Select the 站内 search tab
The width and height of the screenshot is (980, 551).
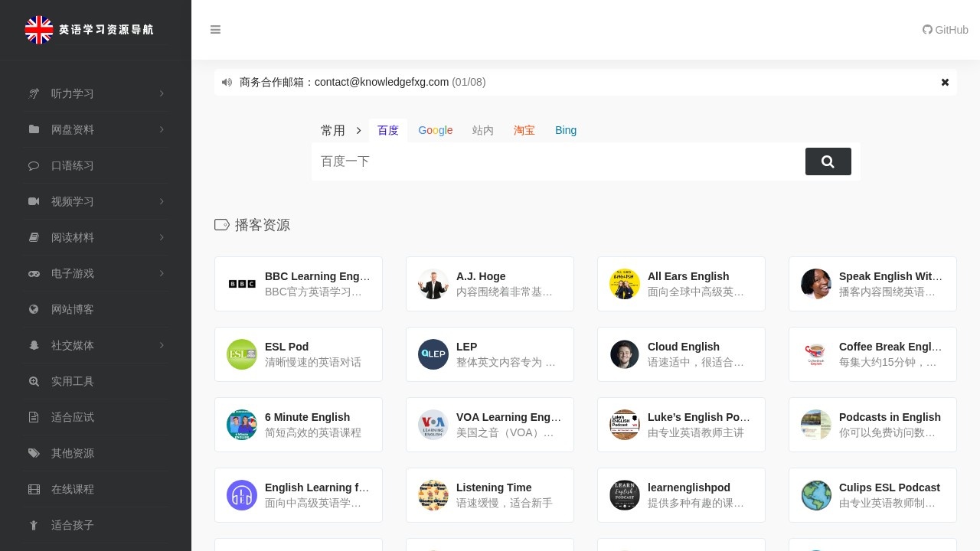[483, 131]
